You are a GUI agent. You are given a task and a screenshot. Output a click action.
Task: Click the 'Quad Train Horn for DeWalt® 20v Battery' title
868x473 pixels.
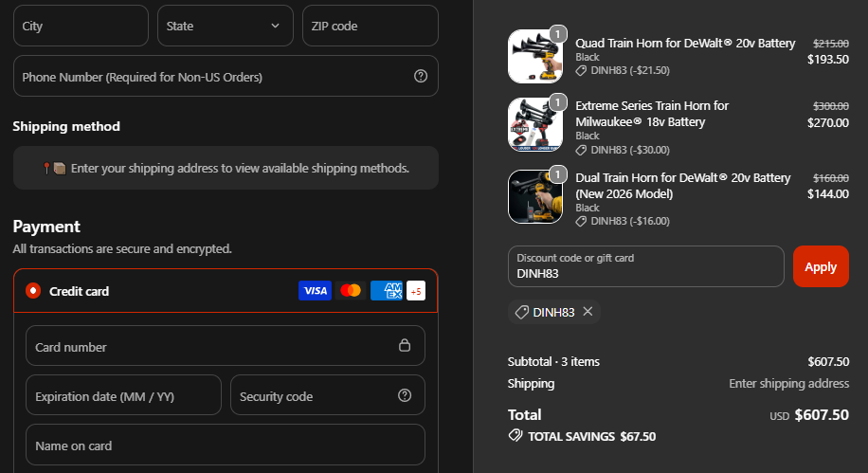[685, 44]
